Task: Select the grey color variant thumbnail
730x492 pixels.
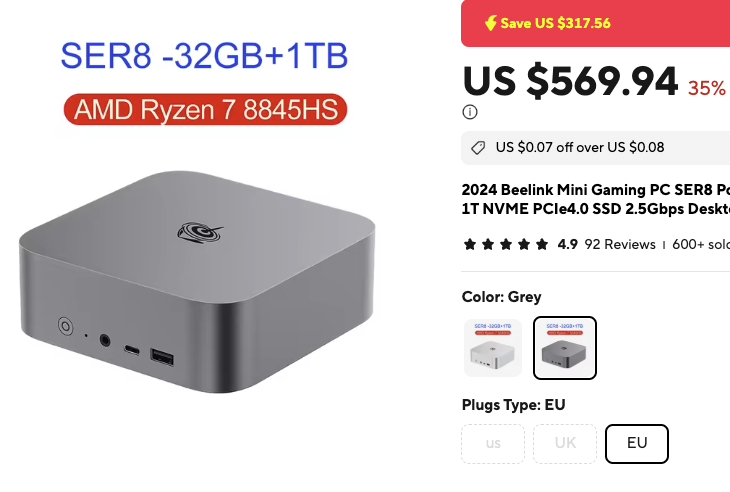Action: coord(565,348)
